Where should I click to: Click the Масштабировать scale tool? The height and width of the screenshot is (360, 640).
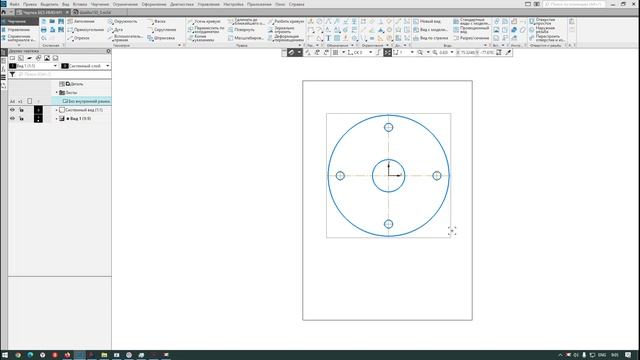coord(245,38)
